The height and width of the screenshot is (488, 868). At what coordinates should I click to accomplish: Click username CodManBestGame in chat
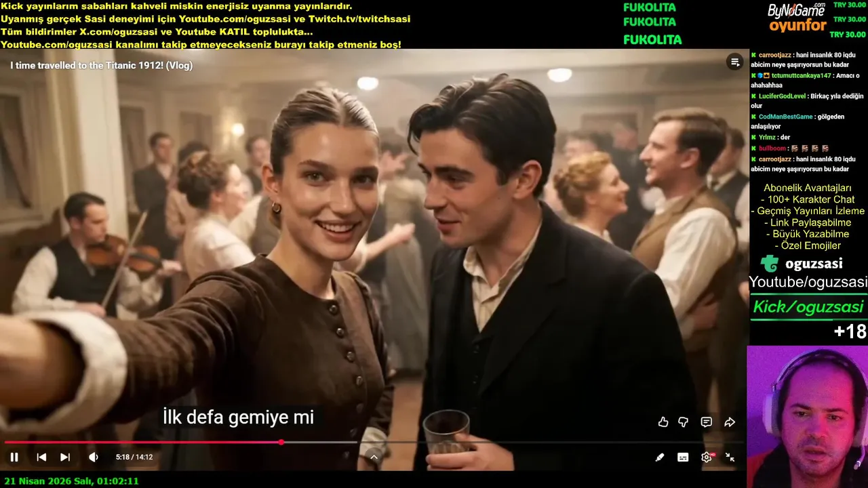point(785,117)
